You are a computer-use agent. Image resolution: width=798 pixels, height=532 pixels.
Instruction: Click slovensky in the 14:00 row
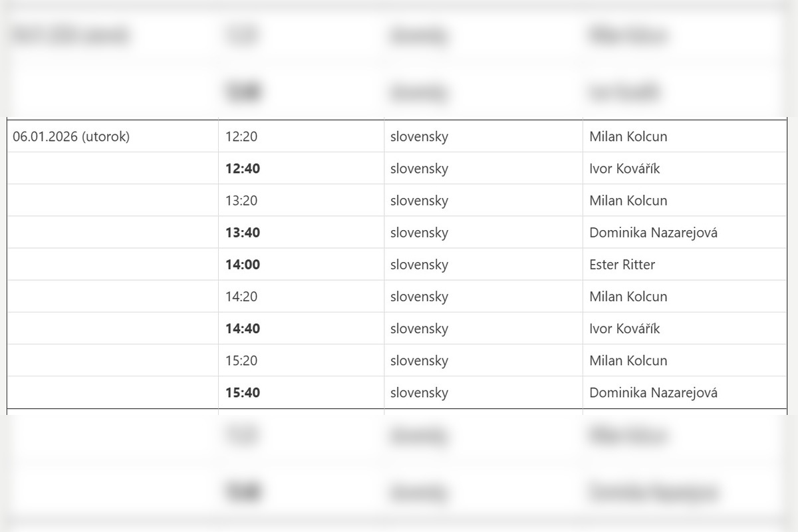click(x=419, y=265)
